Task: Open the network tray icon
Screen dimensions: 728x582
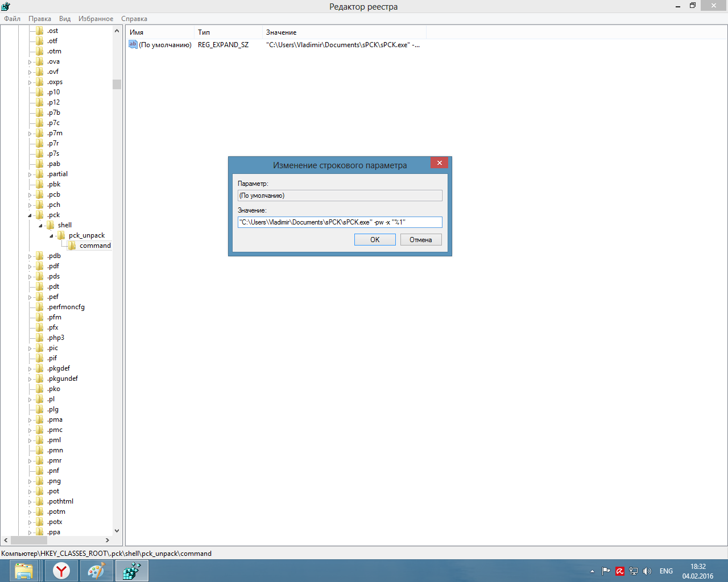Action: pyautogui.click(x=634, y=571)
